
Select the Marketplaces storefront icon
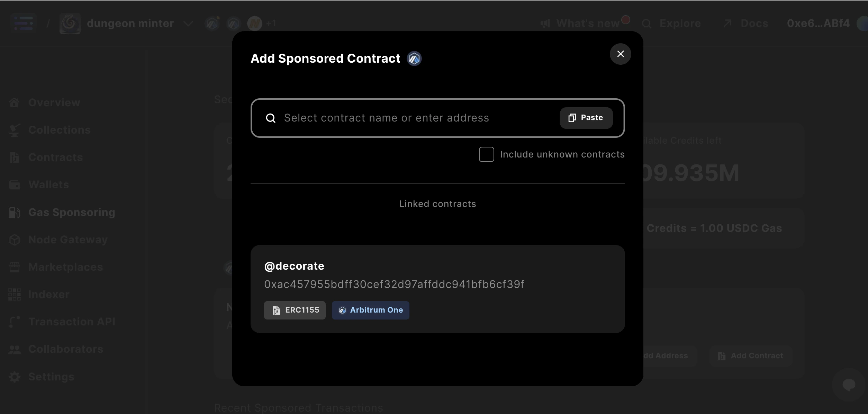click(15, 267)
